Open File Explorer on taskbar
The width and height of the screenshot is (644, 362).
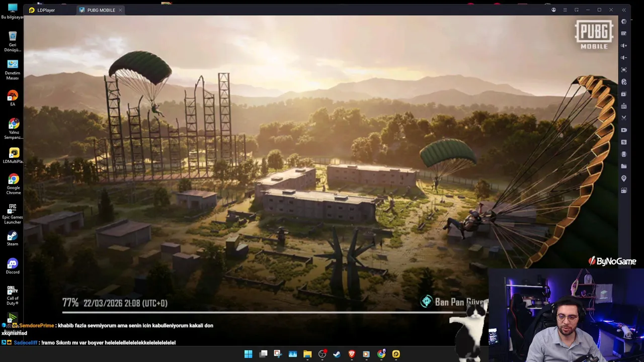tap(307, 354)
